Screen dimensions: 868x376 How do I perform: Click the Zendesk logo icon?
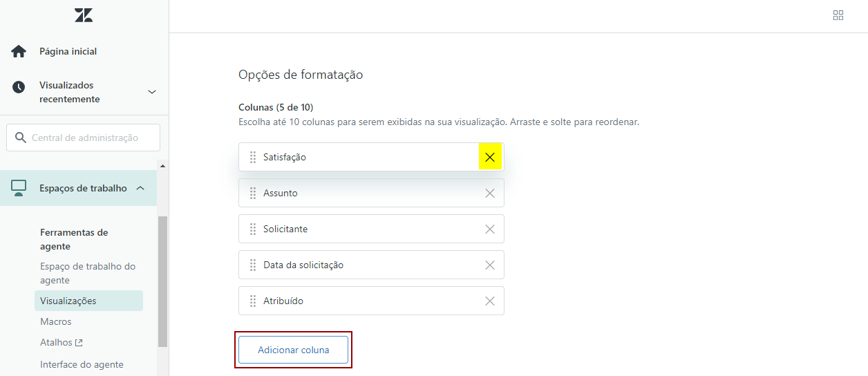point(84,15)
